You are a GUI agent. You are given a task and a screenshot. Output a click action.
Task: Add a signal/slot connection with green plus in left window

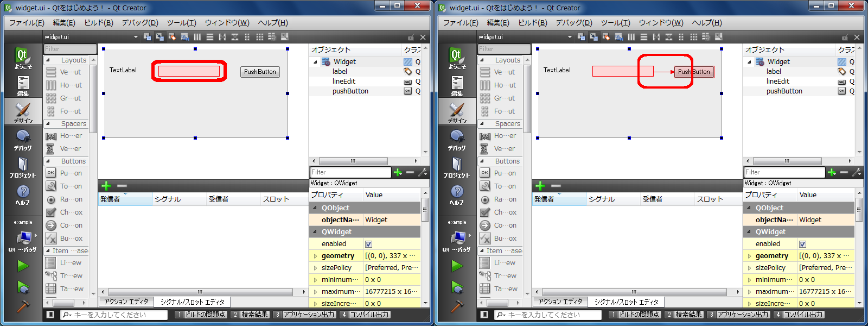[106, 186]
